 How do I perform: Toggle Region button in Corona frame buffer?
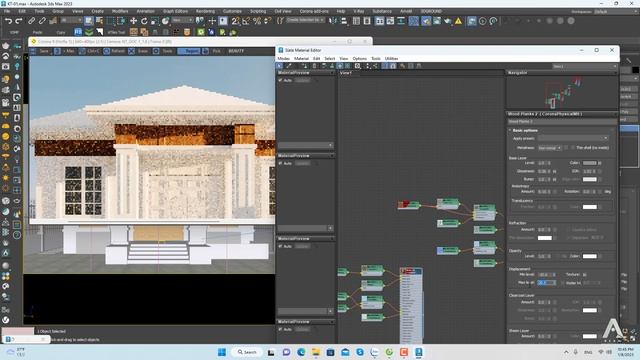189,51
